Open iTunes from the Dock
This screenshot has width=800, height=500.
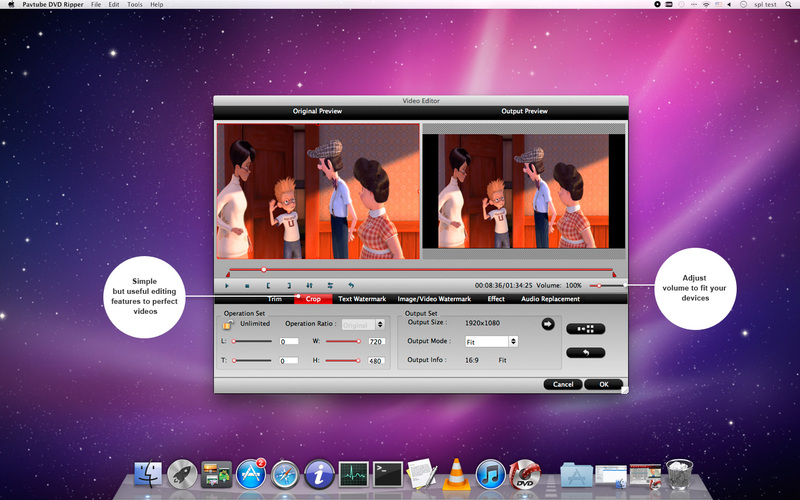[490, 474]
